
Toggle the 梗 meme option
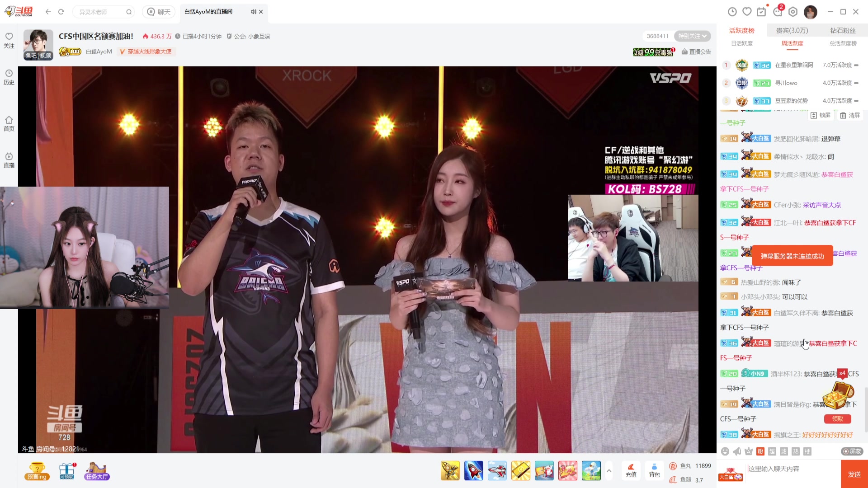(807, 451)
